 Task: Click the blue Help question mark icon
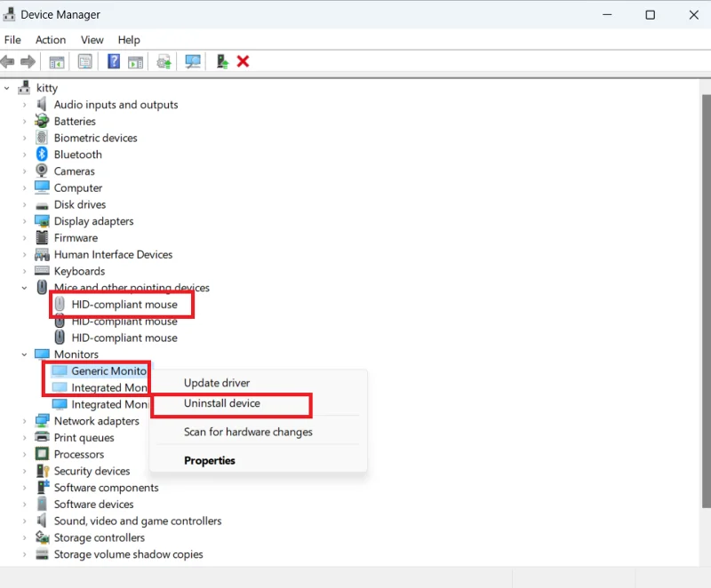[x=114, y=61]
